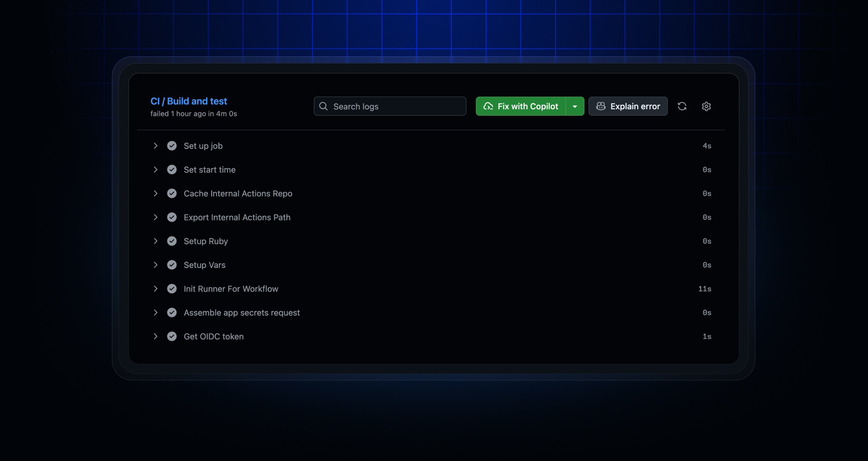
Task: Click the Fix with Copilot button
Action: [521, 106]
